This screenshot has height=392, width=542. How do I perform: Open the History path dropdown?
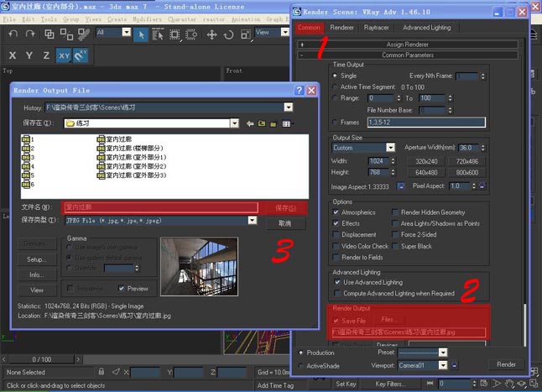[289, 107]
